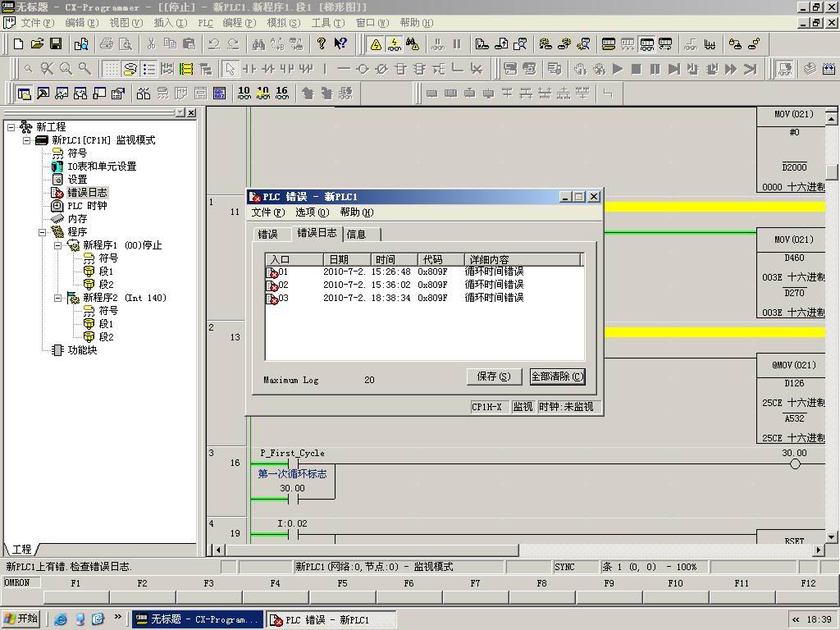Collapse the 程序 programs tree node
Screen dimensions: 840x630
pos(42,232)
